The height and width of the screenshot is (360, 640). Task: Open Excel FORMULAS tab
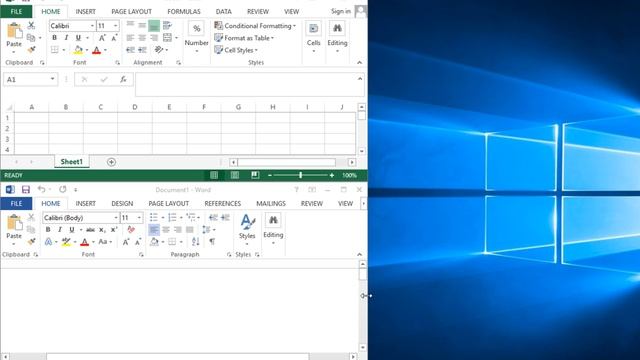point(184,11)
